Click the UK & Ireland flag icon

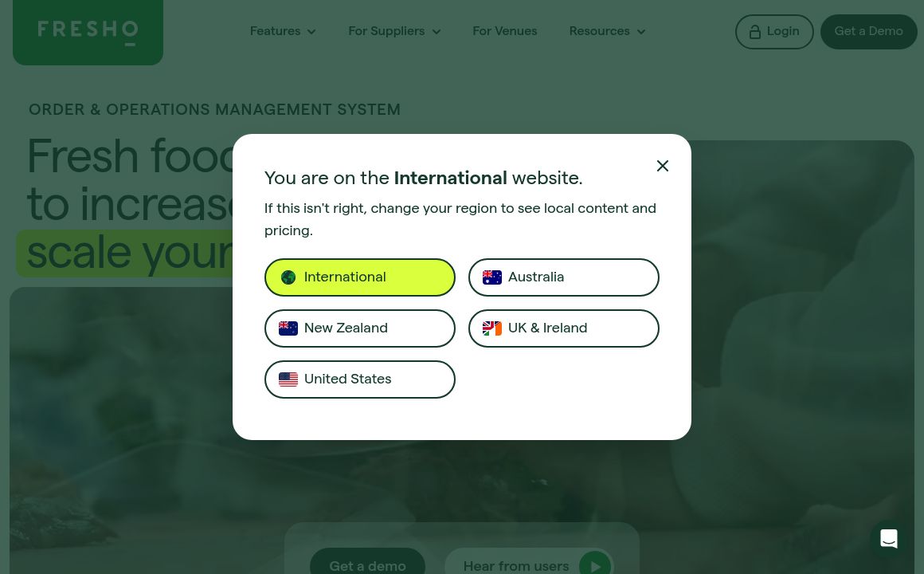pyautogui.click(x=492, y=328)
